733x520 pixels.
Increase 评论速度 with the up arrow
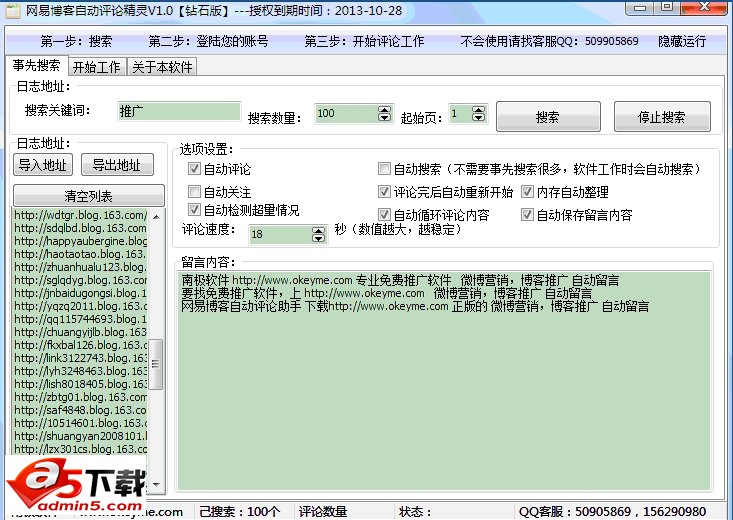pyautogui.click(x=318, y=231)
